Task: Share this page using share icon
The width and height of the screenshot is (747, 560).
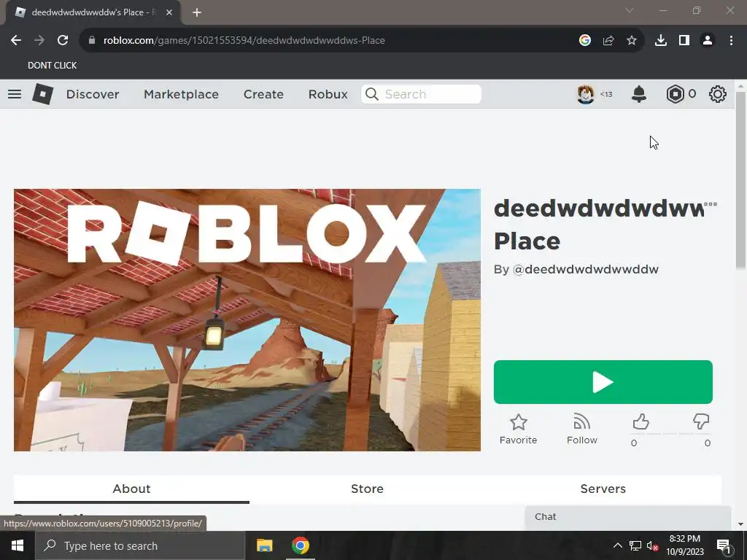Action: tap(608, 41)
